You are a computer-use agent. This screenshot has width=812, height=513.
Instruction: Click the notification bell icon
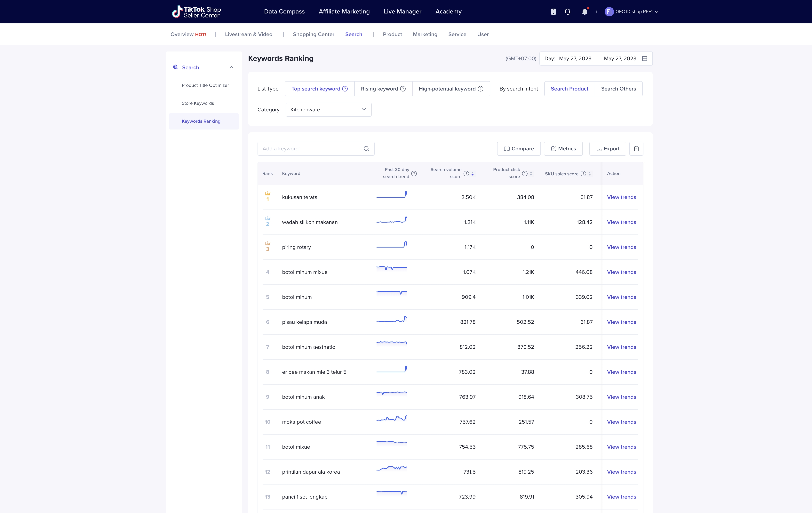click(x=585, y=11)
